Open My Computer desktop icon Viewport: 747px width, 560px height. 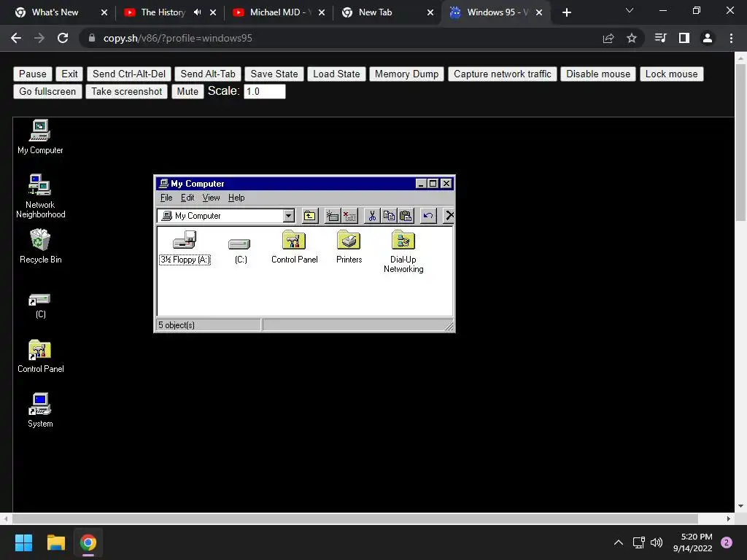coord(40,136)
